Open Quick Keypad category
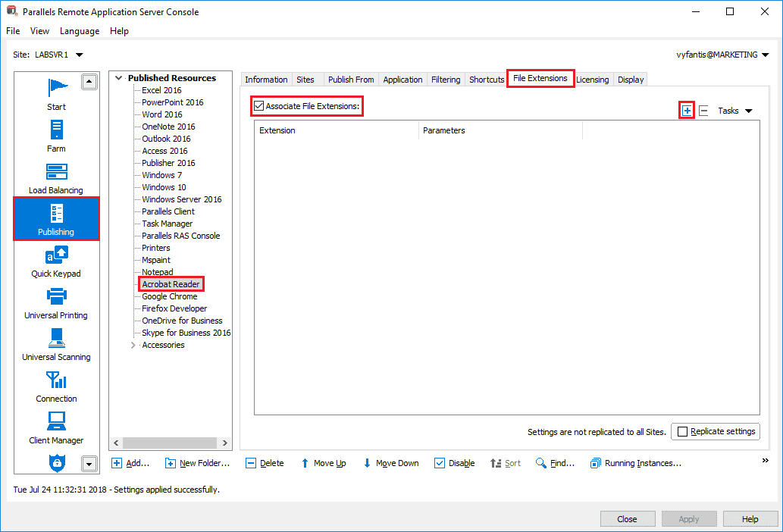Image resolution: width=783 pixels, height=532 pixels. point(56,262)
